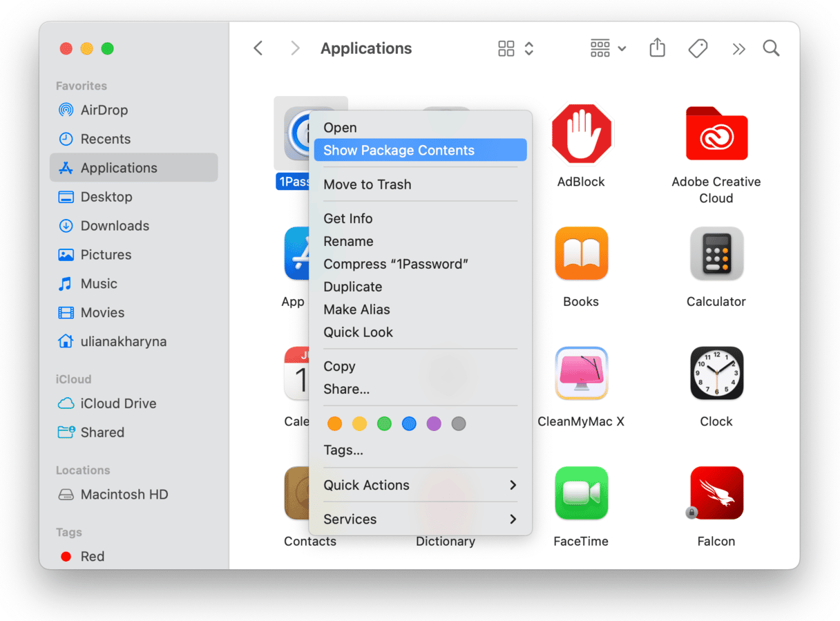Select the App Store icon

point(296,254)
